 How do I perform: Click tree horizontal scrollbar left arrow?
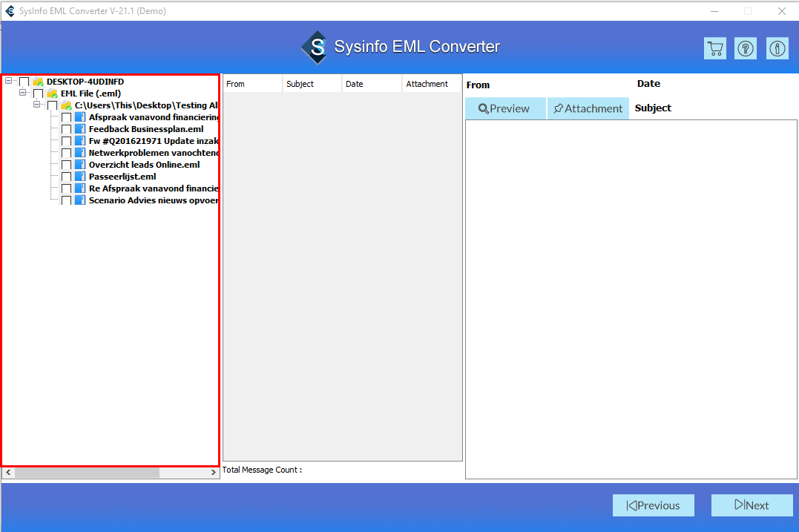coord(8,473)
